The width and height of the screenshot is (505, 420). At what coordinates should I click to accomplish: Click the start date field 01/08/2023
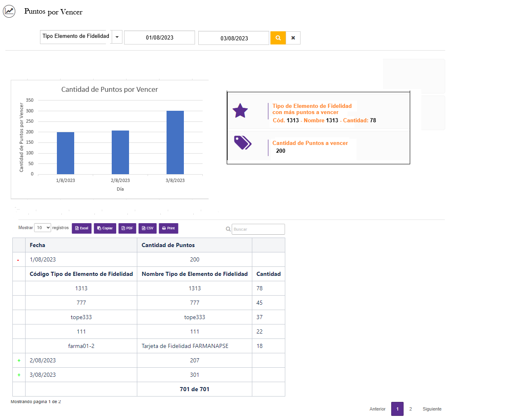[x=160, y=37]
